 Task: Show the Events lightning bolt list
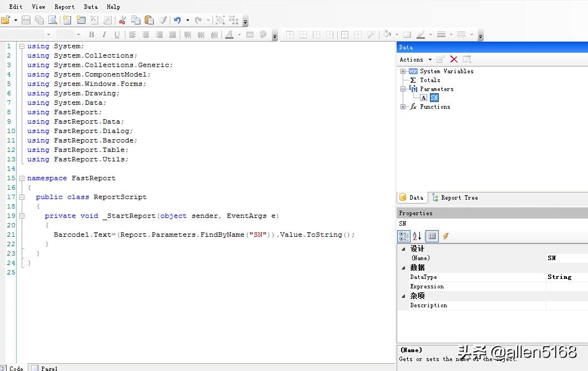(x=445, y=236)
